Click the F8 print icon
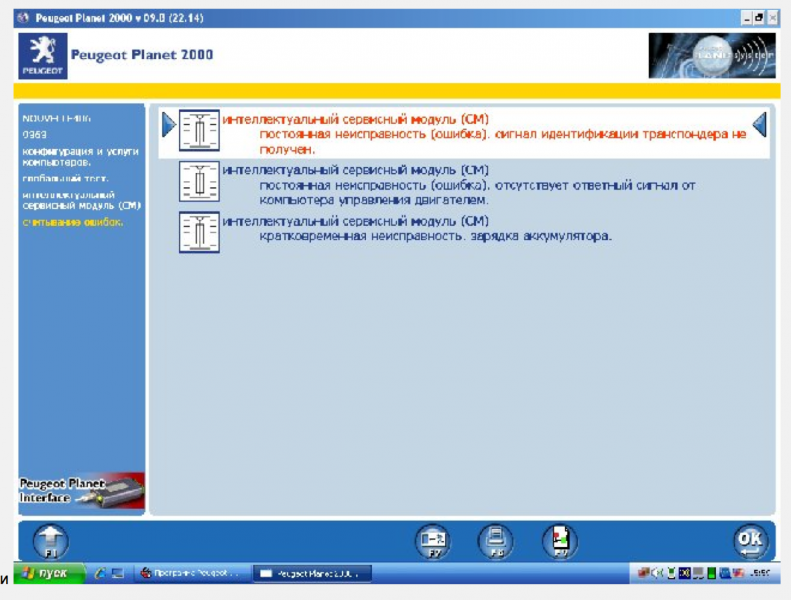This screenshot has height=600, width=791. click(x=494, y=541)
